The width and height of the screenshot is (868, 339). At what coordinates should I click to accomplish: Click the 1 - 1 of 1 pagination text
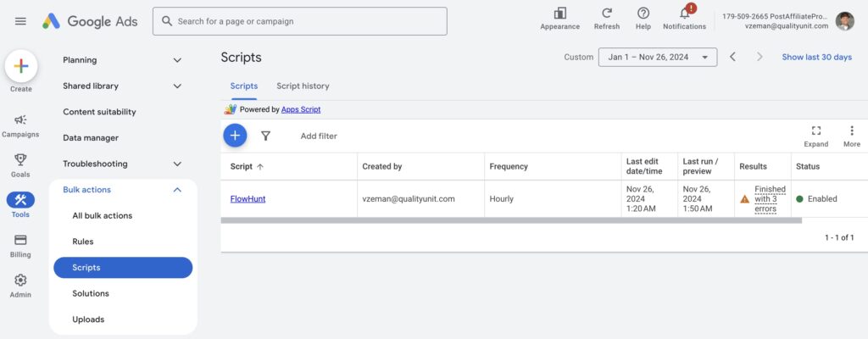839,237
